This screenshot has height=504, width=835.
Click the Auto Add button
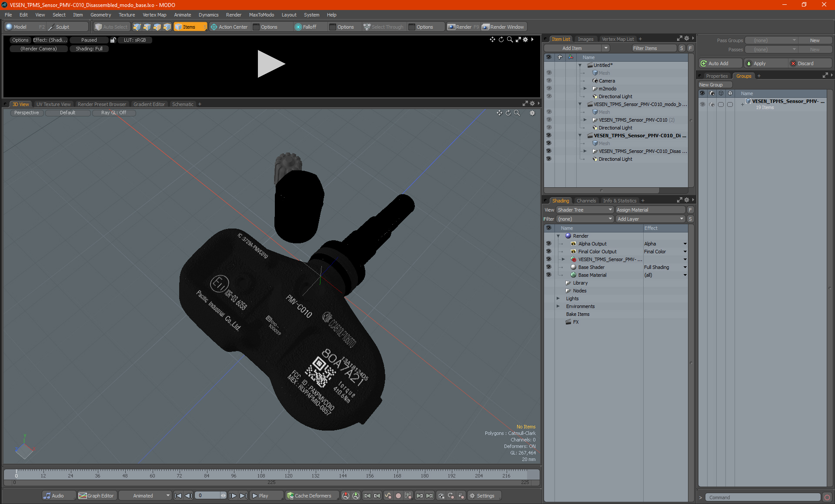[x=720, y=63]
